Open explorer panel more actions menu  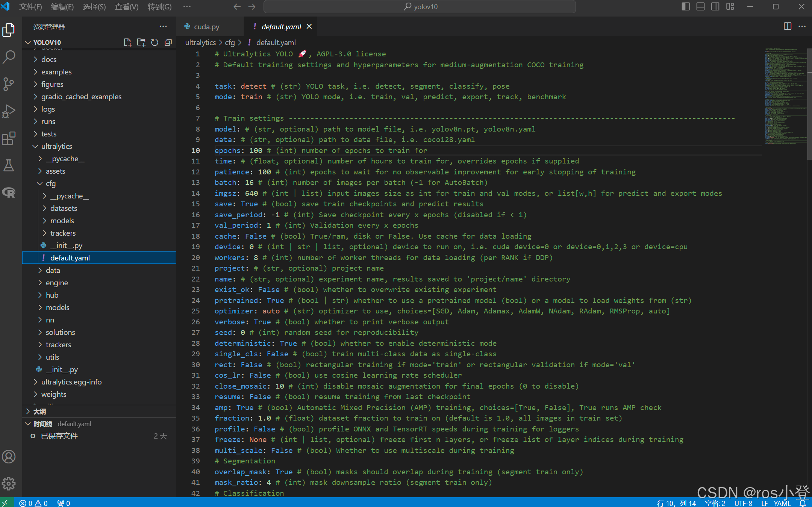(163, 26)
